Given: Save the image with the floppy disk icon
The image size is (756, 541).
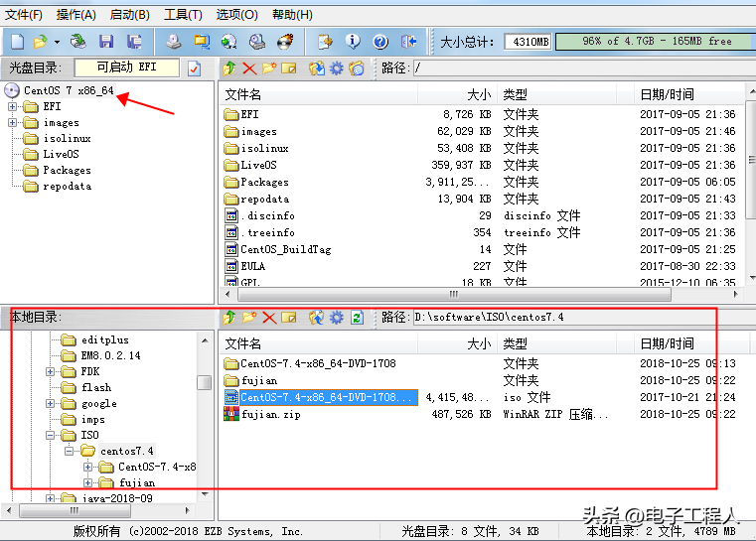Looking at the screenshot, I should [x=106, y=42].
